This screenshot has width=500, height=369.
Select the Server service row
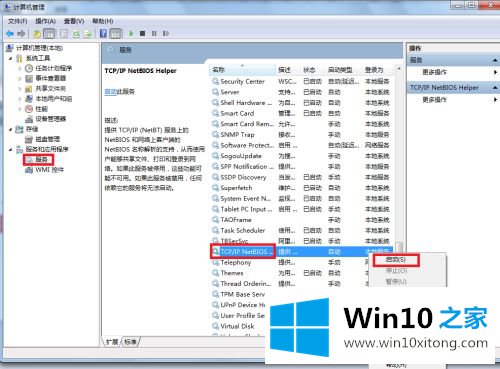(302, 92)
